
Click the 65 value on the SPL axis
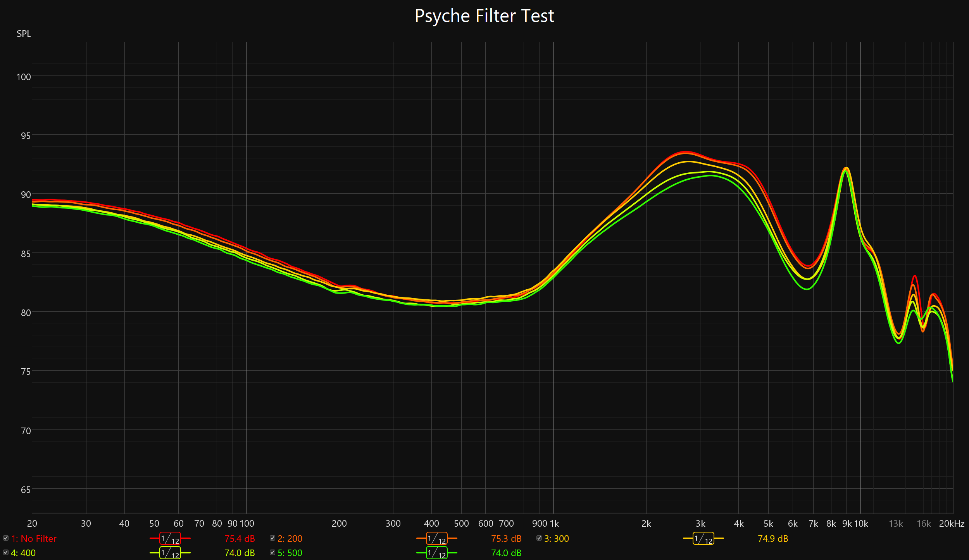(26, 490)
